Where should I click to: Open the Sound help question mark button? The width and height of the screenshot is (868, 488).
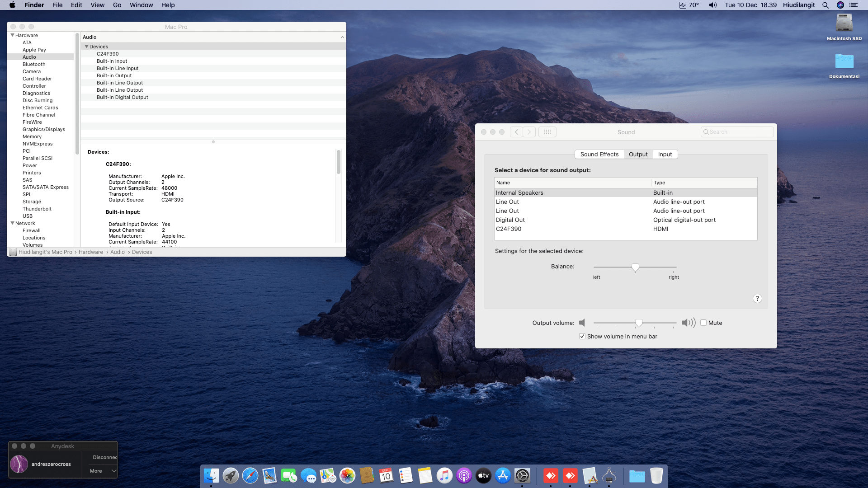click(757, 299)
